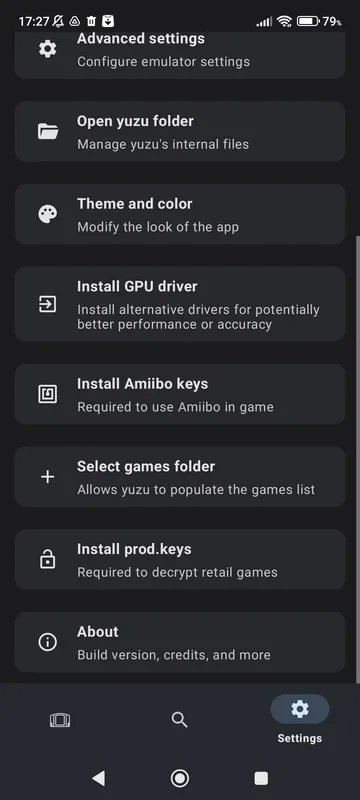Open the Search tab with magnifier icon

(179, 720)
